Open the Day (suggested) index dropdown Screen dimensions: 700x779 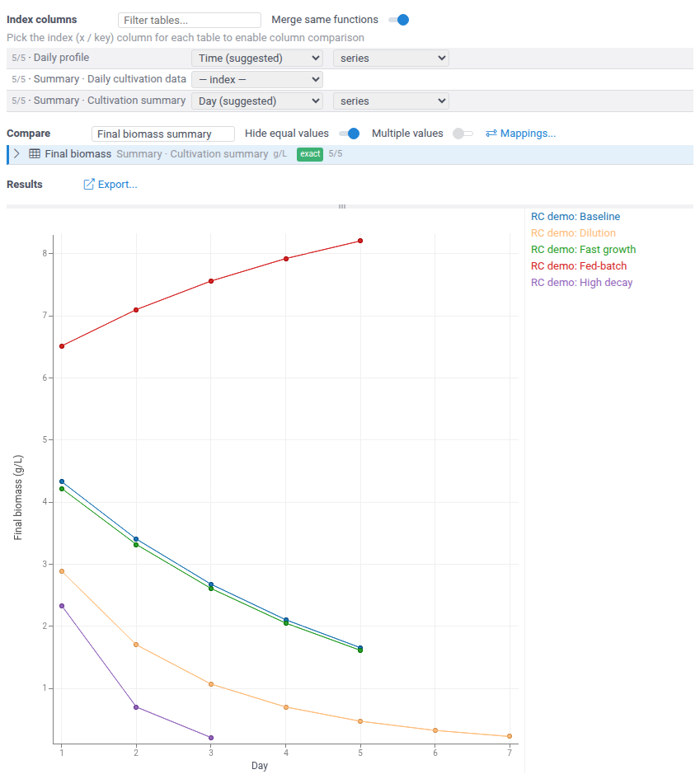point(257,101)
